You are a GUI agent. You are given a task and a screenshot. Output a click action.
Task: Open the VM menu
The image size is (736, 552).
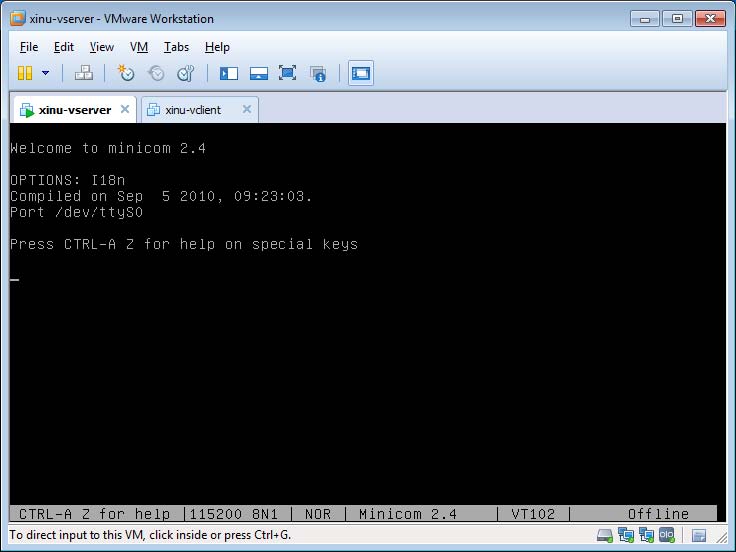[139, 47]
